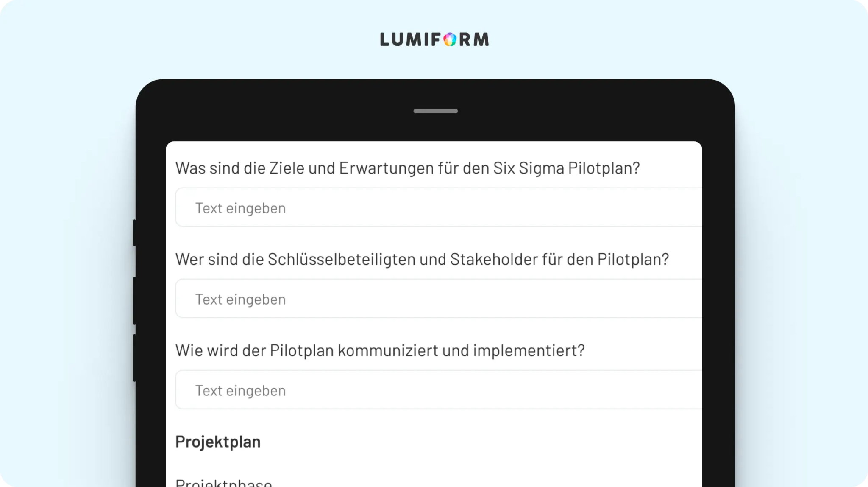Click the bottom side button on tablet frame
The image size is (868, 487).
[134, 358]
